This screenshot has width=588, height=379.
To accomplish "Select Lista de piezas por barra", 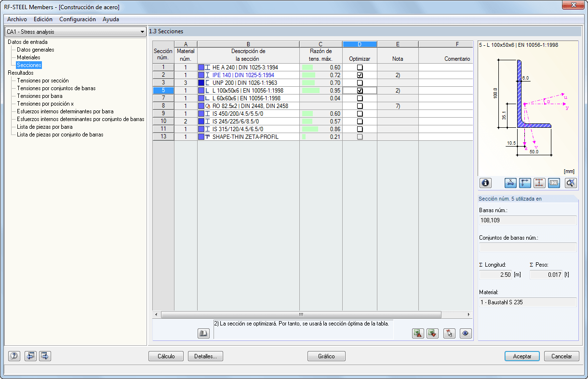I will 45,127.
